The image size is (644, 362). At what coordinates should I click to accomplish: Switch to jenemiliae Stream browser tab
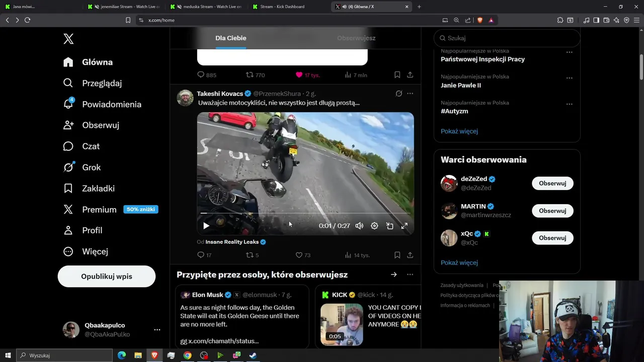125,7
